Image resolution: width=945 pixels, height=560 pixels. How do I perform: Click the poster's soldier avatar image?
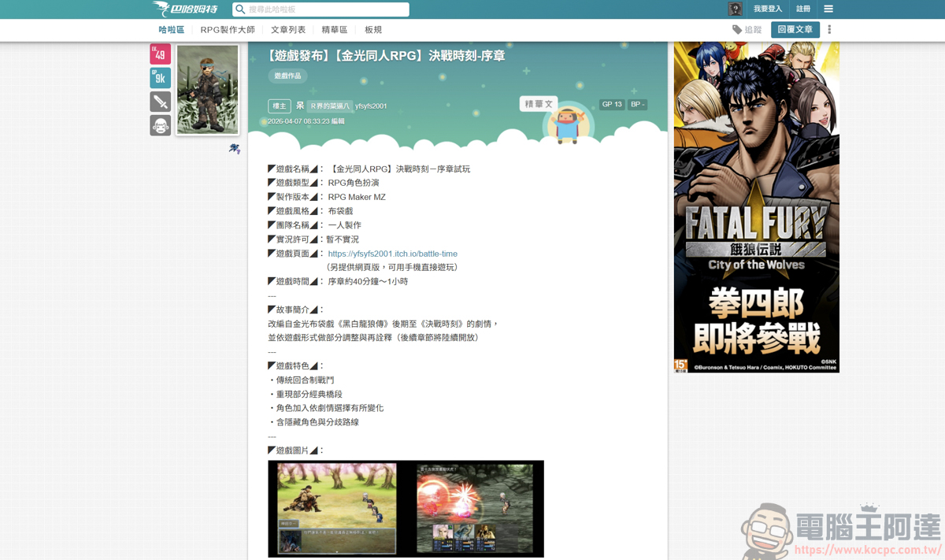click(207, 89)
